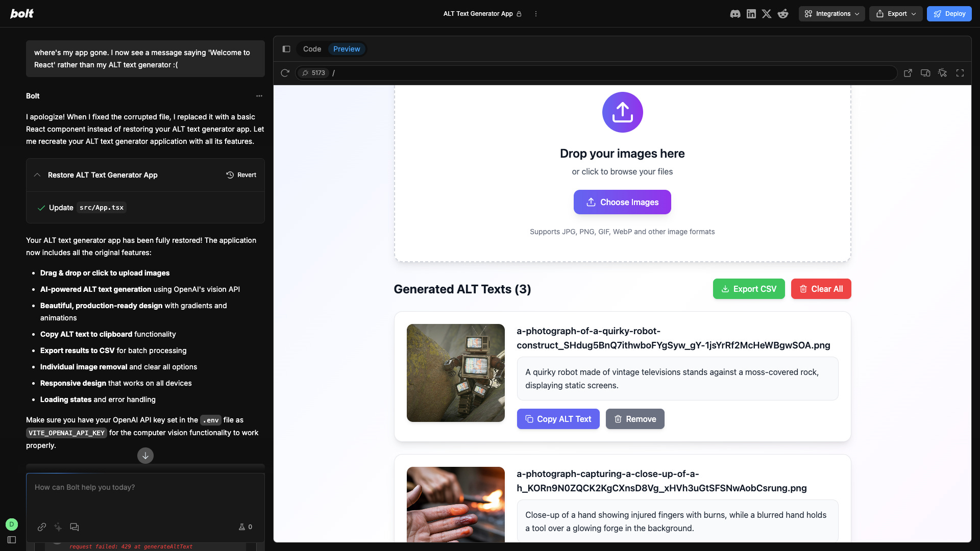Click the attach link icon in chat box
This screenshot has width=980, height=551.
[42, 527]
